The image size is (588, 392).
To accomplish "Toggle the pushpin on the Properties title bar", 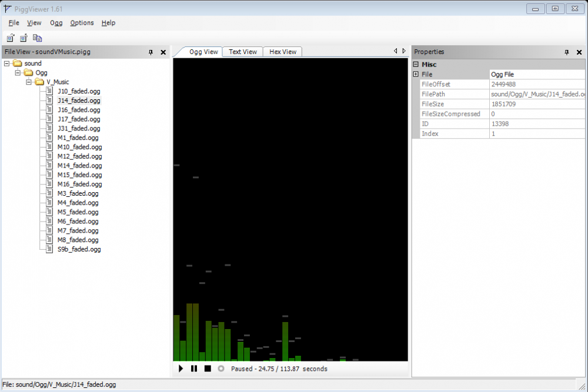I will (x=566, y=52).
